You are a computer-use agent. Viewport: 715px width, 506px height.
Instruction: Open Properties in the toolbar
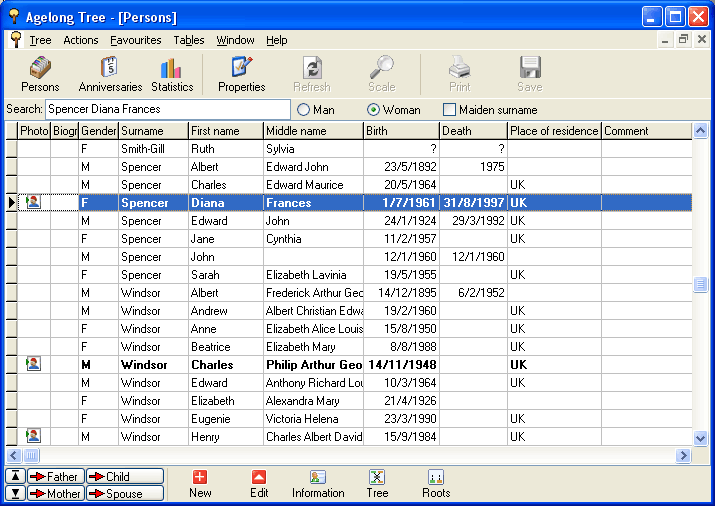241,74
